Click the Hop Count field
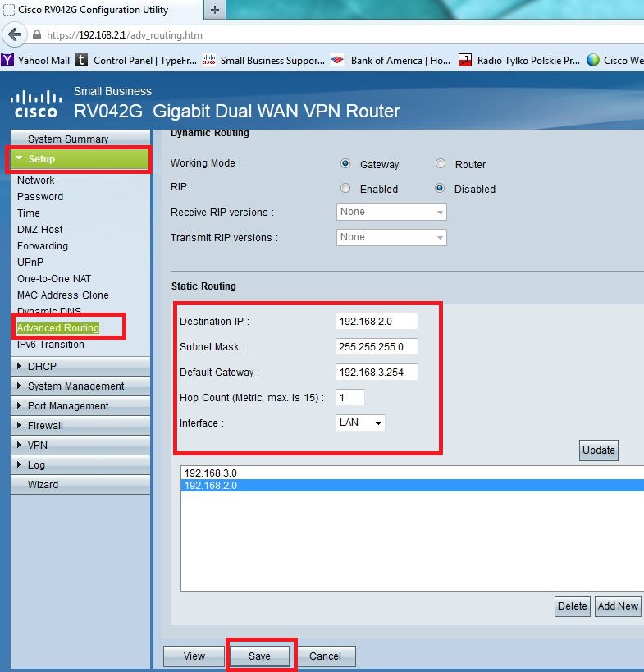The height and width of the screenshot is (672, 644). (350, 397)
